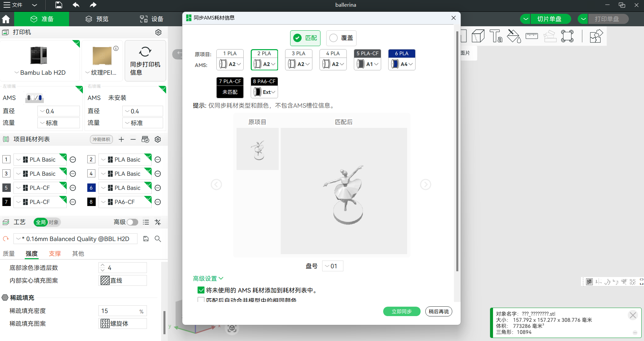This screenshot has width=644, height=341.
Task: Redo action with the forward arrow
Action: pos(93,5)
